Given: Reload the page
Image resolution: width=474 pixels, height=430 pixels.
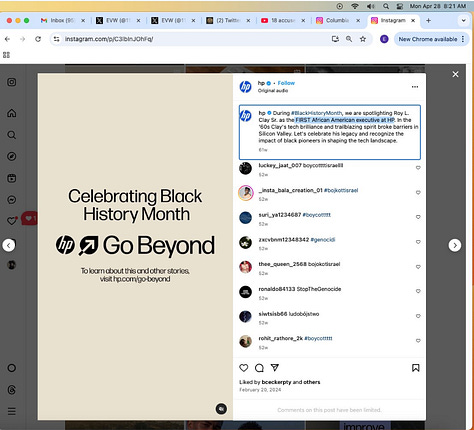Looking at the screenshot, I should [x=38, y=39].
